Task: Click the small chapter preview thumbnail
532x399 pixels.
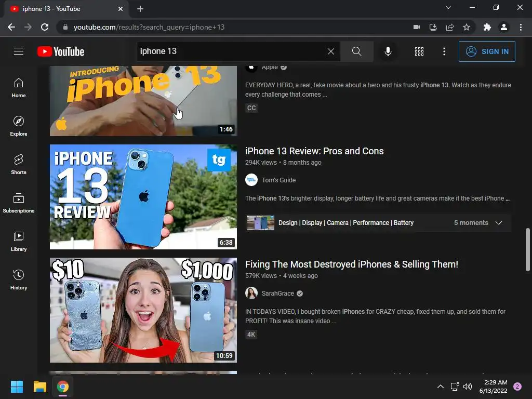Action: (x=261, y=223)
